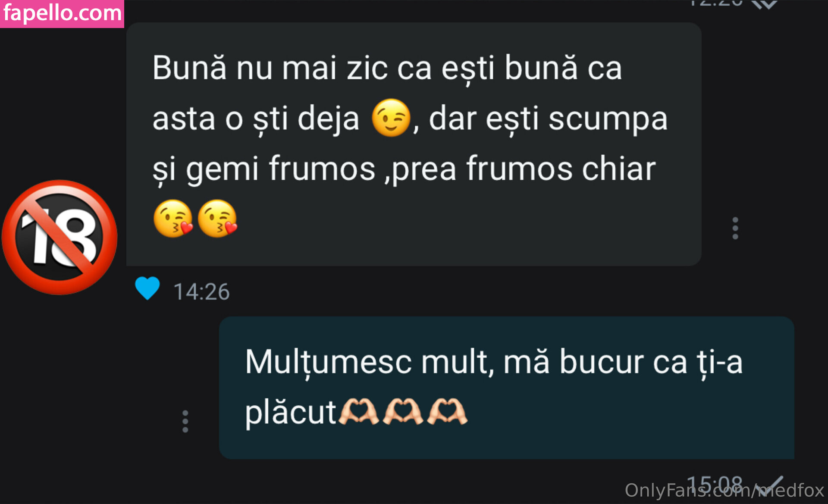Click the 15:08 reply timestamp
Viewport: 828px width, 504px height.
tap(714, 485)
